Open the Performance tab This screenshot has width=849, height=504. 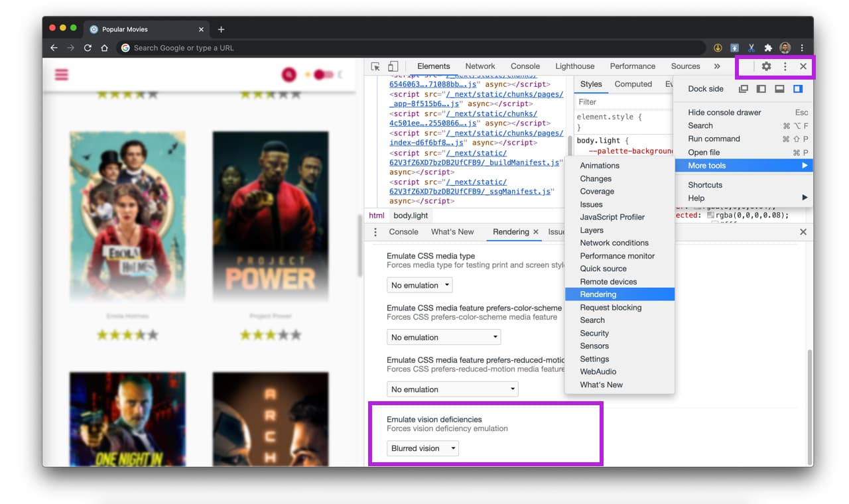pos(633,66)
